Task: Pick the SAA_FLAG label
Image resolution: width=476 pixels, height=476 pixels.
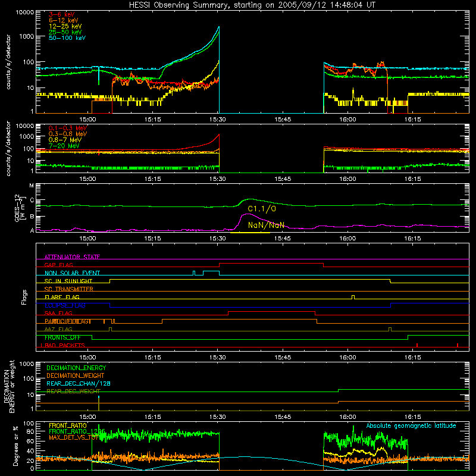Action: pyautogui.click(x=58, y=313)
